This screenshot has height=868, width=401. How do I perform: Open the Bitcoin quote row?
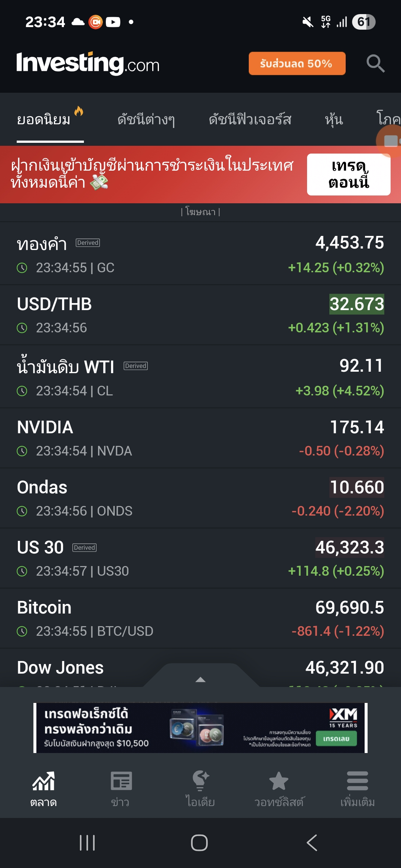pos(200,618)
